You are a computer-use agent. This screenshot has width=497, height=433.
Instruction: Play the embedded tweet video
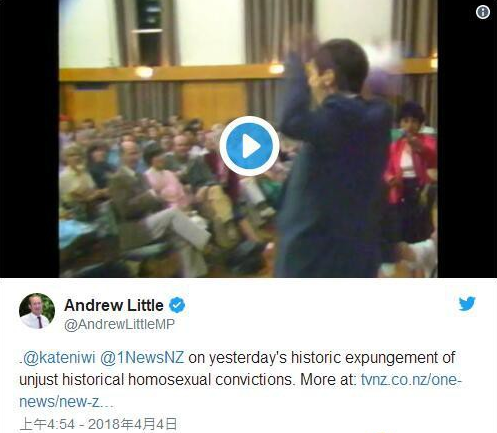[249, 146]
